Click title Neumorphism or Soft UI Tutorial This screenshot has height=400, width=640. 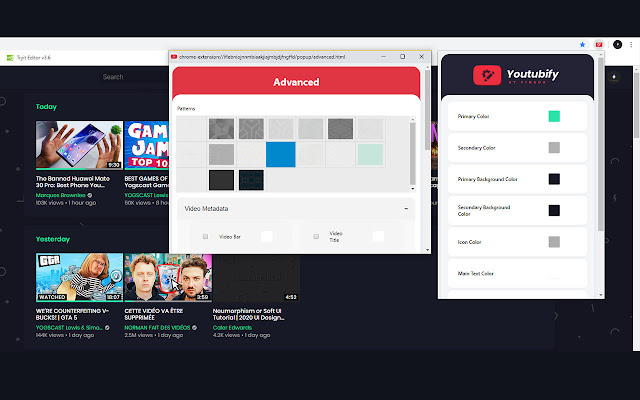[x=249, y=314]
